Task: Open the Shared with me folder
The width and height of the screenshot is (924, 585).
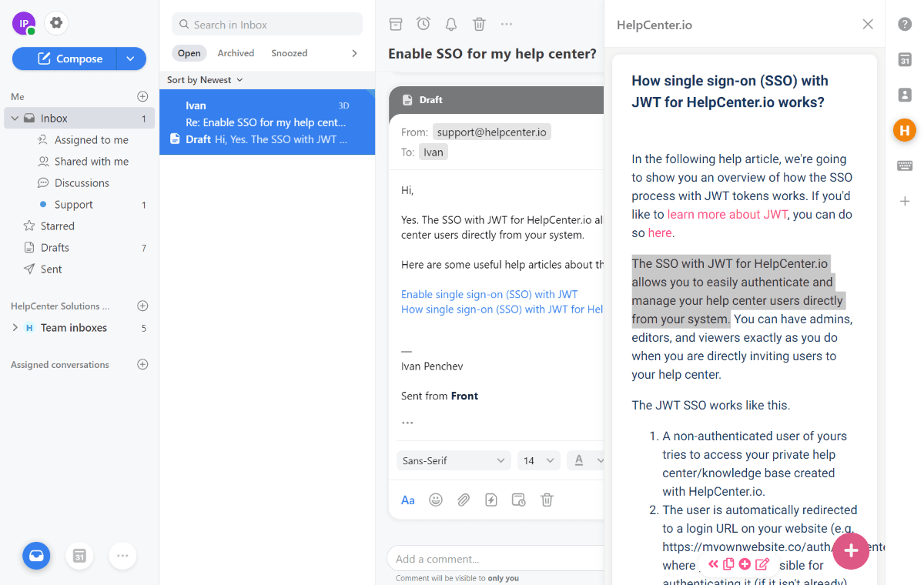Action: click(91, 162)
